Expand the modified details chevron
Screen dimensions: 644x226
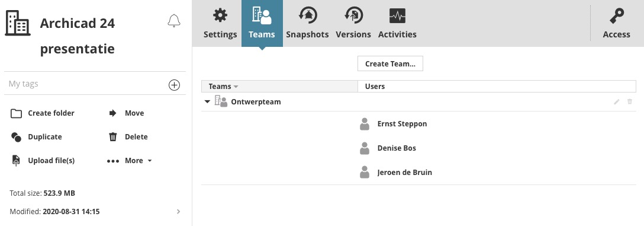(178, 212)
